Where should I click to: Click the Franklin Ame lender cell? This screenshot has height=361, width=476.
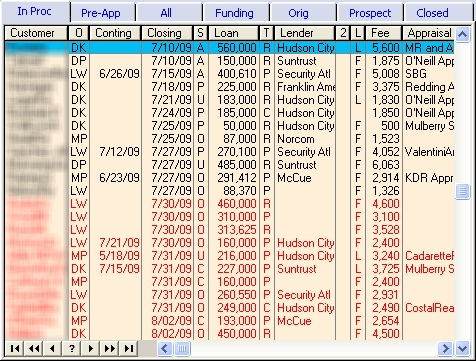click(305, 87)
